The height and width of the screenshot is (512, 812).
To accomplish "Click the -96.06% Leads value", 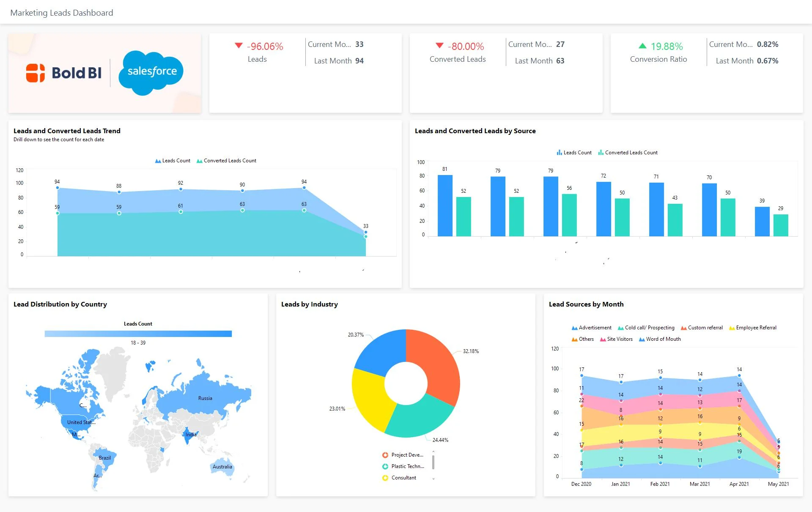I will tap(265, 46).
